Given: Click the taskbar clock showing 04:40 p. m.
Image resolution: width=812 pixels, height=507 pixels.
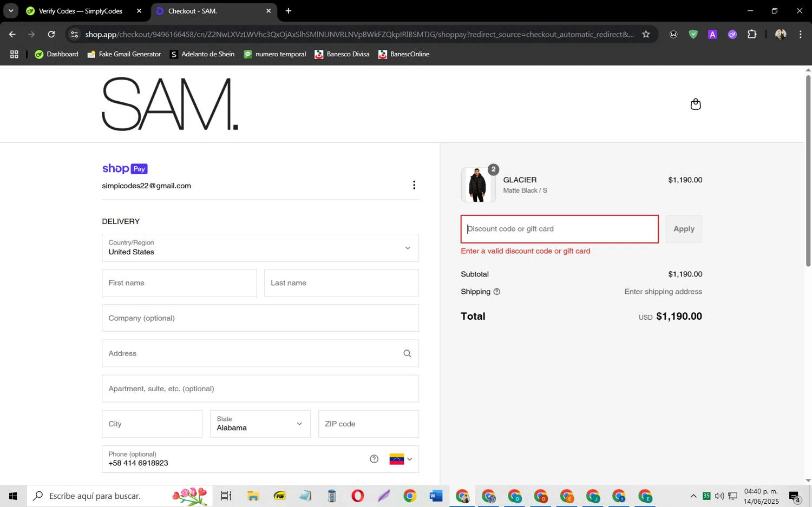Looking at the screenshot, I should [x=761, y=496].
